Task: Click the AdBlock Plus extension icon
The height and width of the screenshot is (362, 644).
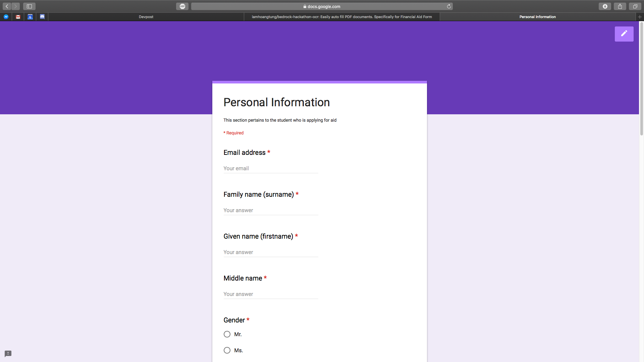Action: tap(182, 6)
